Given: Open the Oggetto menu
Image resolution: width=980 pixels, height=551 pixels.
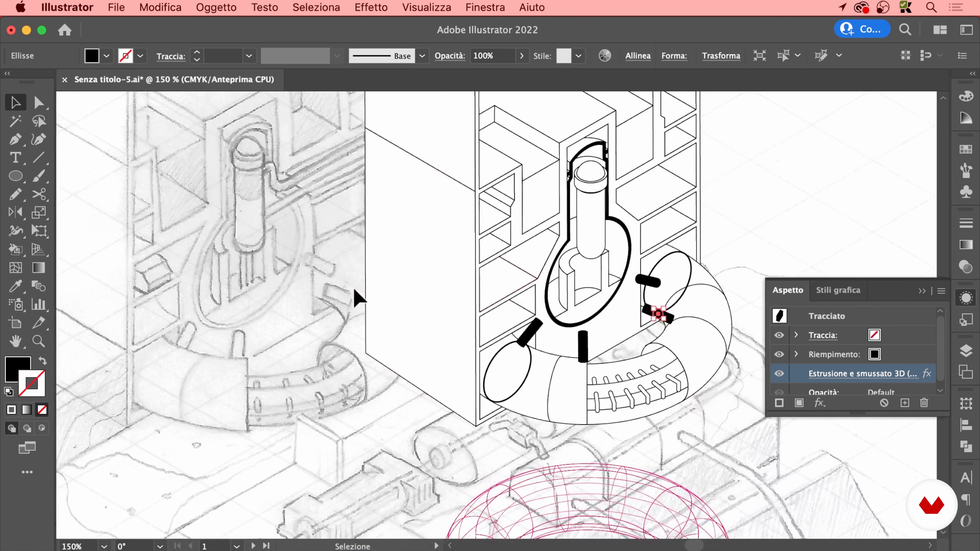Looking at the screenshot, I should (x=216, y=7).
